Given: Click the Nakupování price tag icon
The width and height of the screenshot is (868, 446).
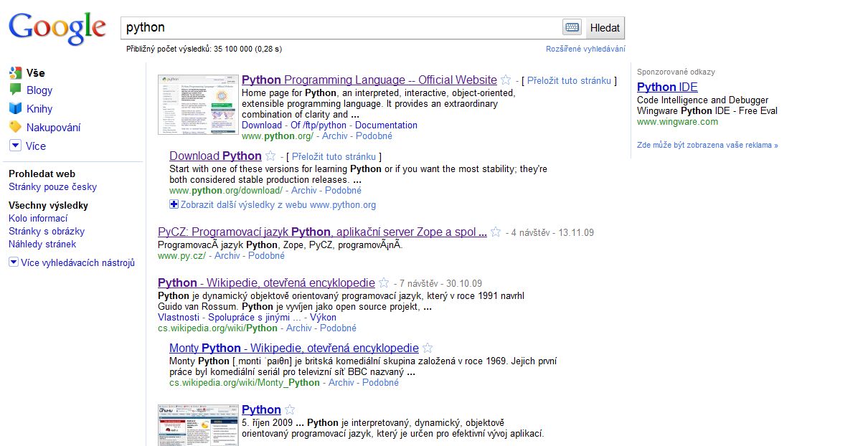Looking at the screenshot, I should click(x=15, y=127).
